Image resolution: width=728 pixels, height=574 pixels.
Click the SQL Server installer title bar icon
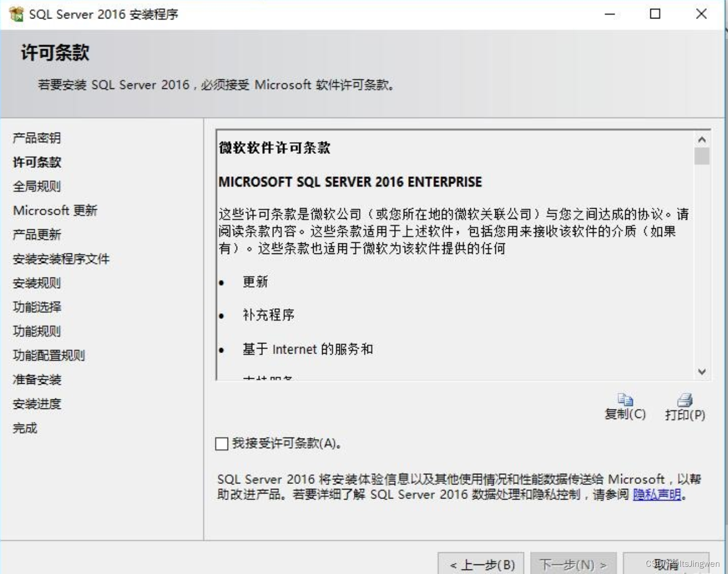(x=16, y=14)
